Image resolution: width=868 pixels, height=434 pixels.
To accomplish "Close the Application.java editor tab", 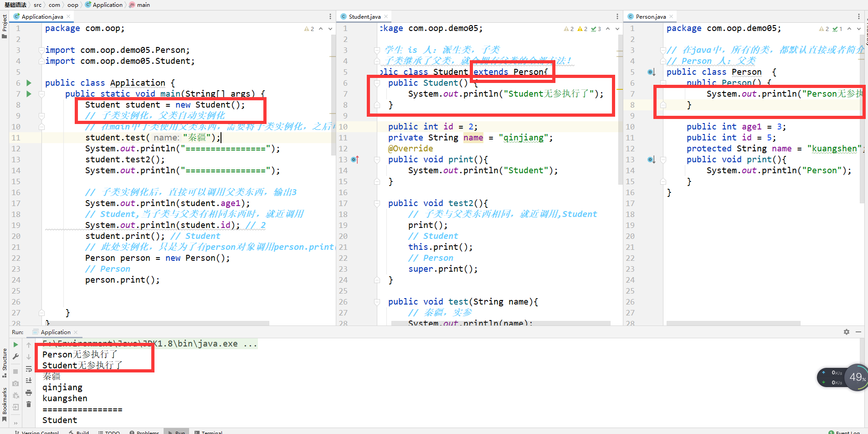I will (x=68, y=16).
